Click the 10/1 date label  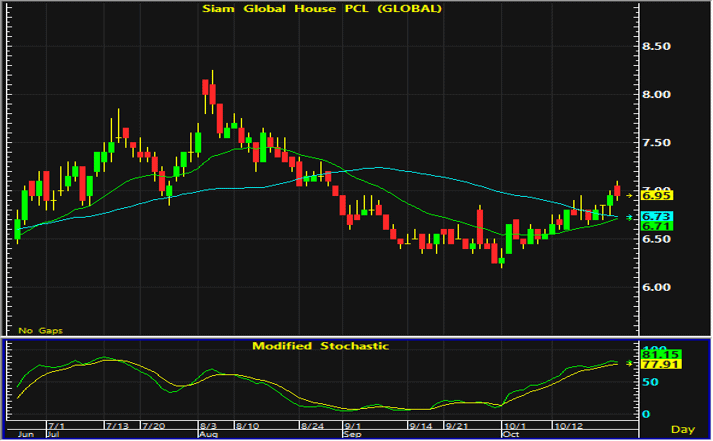pyautogui.click(x=514, y=426)
